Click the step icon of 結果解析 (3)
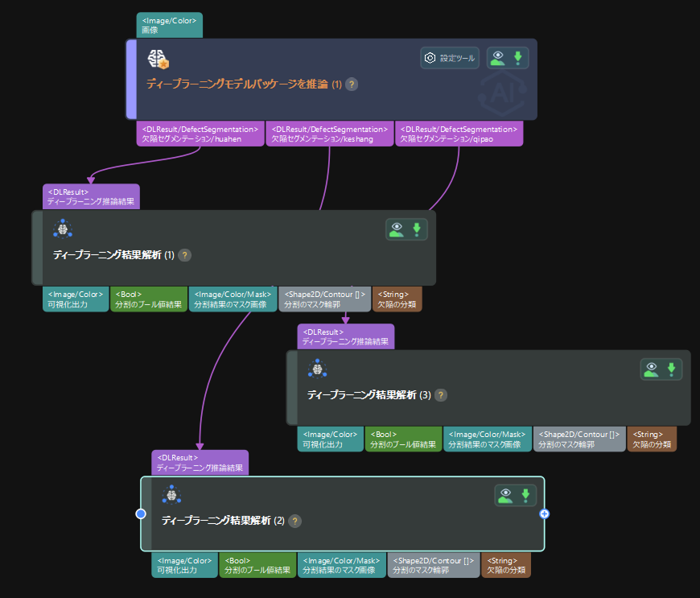Viewport: 700px width, 598px height. (317, 369)
